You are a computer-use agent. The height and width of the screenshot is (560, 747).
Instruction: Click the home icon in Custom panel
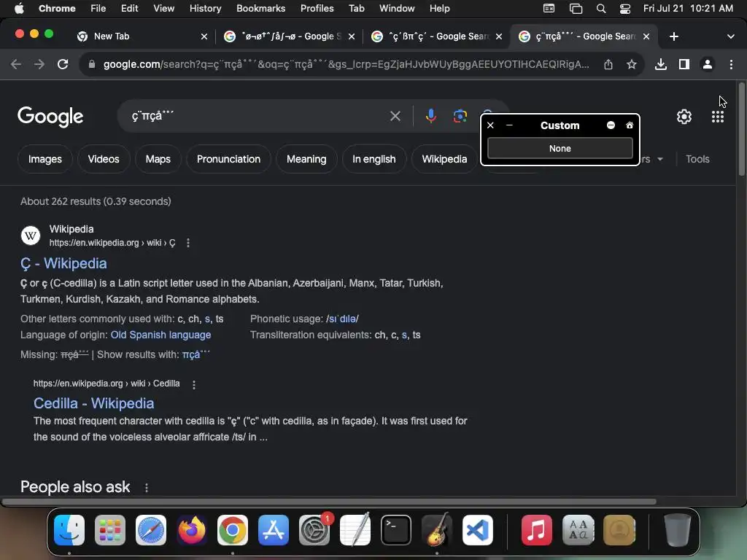click(x=630, y=125)
